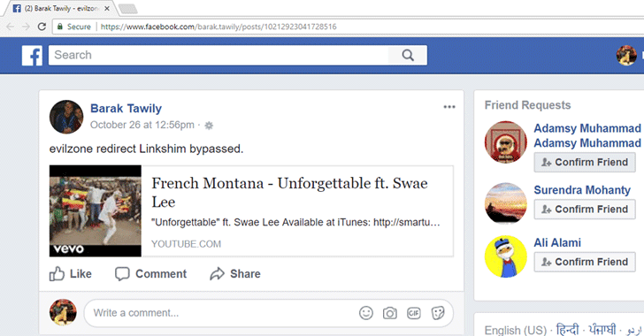Click the Facebook logo icon
The height and width of the screenshot is (336, 644).
click(x=32, y=56)
